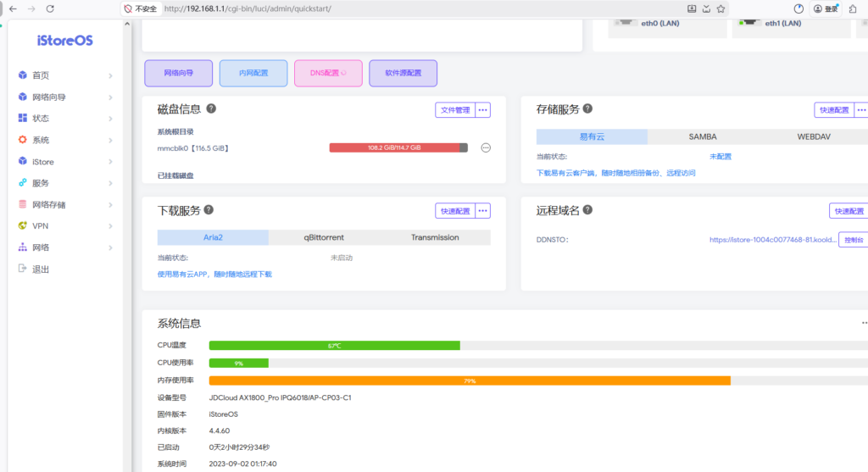The height and width of the screenshot is (472, 868).
Task: Click the red mmcblk0 disk usage bar
Action: [x=398, y=147]
